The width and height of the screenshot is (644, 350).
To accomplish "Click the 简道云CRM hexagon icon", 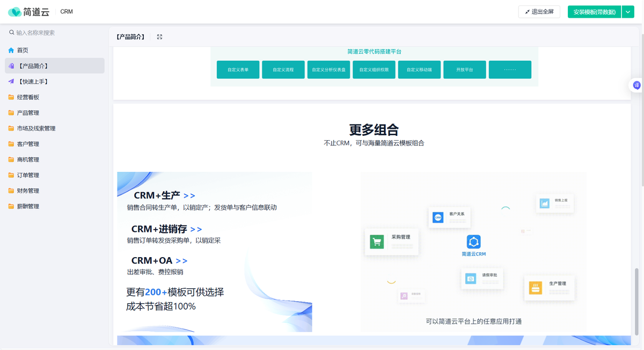I will [x=473, y=242].
